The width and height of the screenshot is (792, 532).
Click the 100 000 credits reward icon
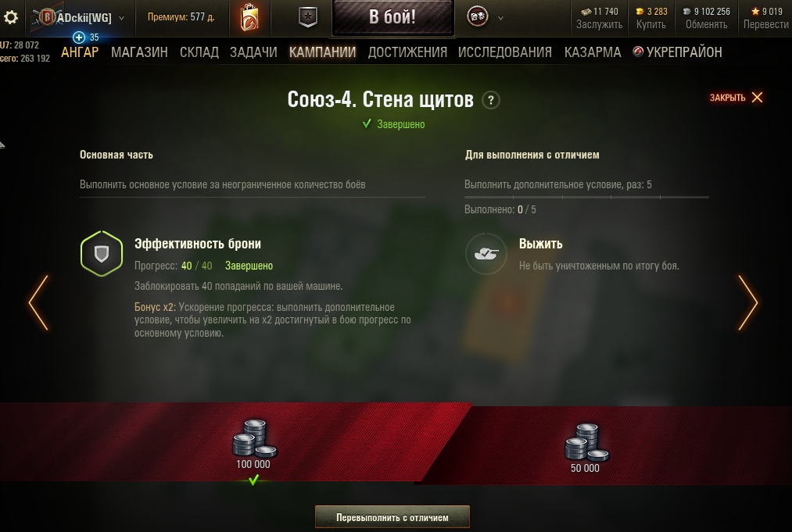point(254,438)
